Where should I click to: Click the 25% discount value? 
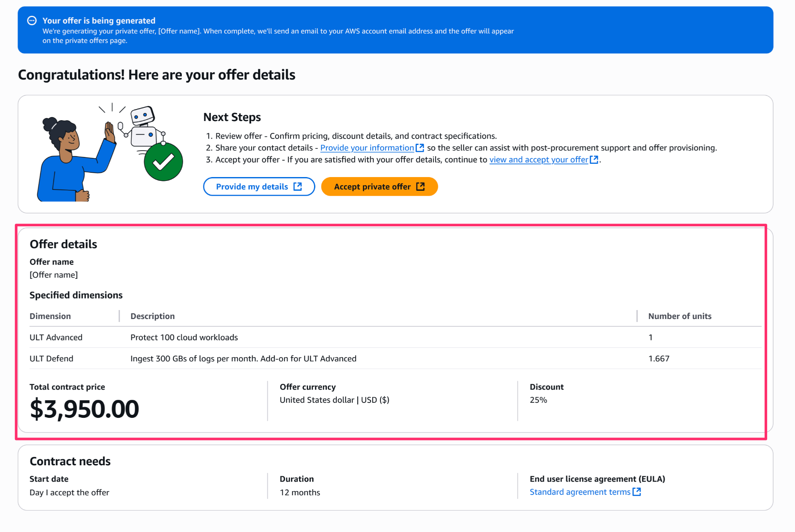tap(538, 400)
